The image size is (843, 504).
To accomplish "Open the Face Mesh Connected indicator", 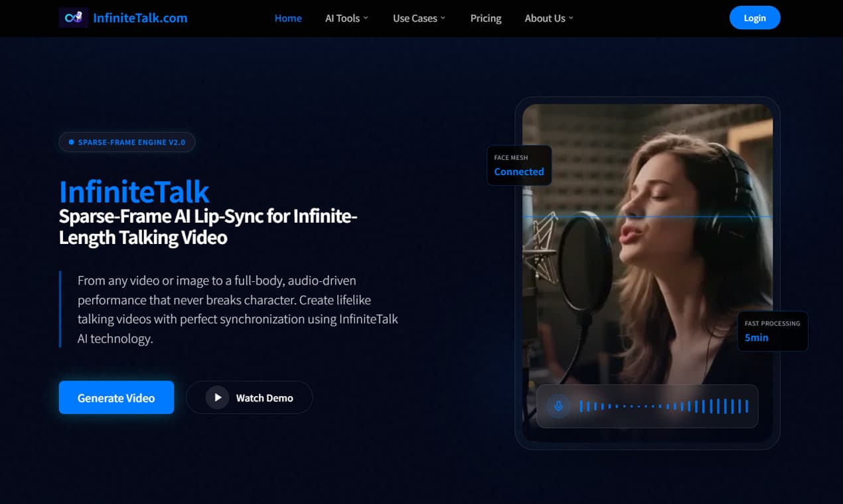I will click(x=519, y=166).
